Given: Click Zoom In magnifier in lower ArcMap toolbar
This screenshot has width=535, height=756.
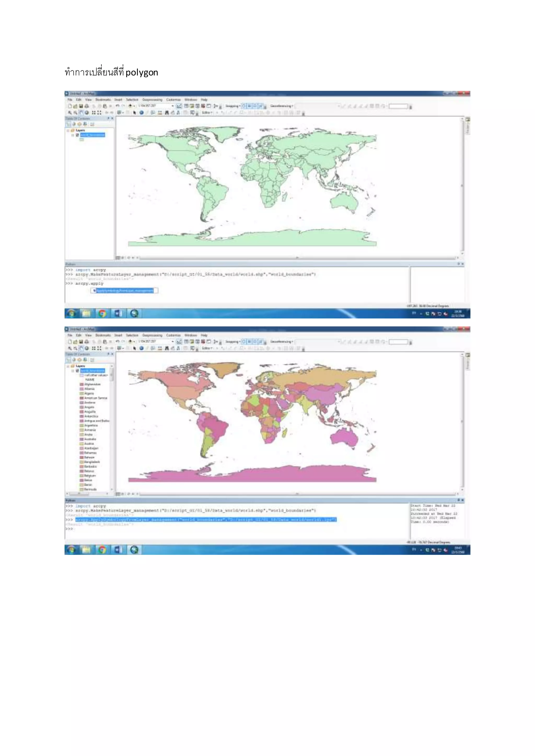Looking at the screenshot, I should (70, 348).
